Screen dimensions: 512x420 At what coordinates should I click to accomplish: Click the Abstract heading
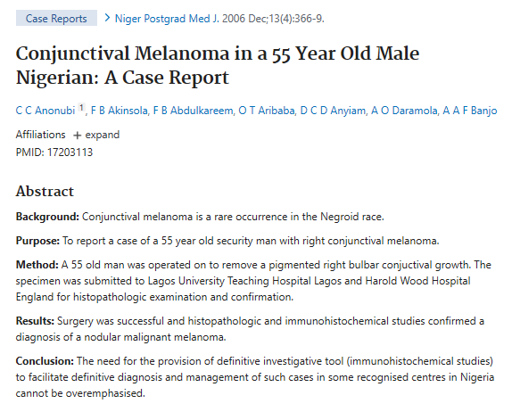[45, 191]
